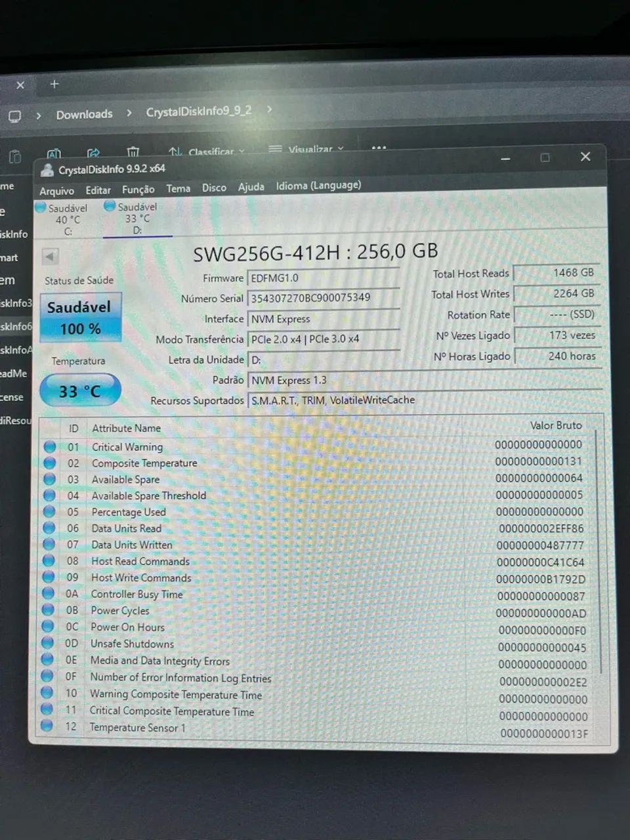Click the status dot of Available Spare Threshold
The width and height of the screenshot is (630, 840).
[x=50, y=496]
